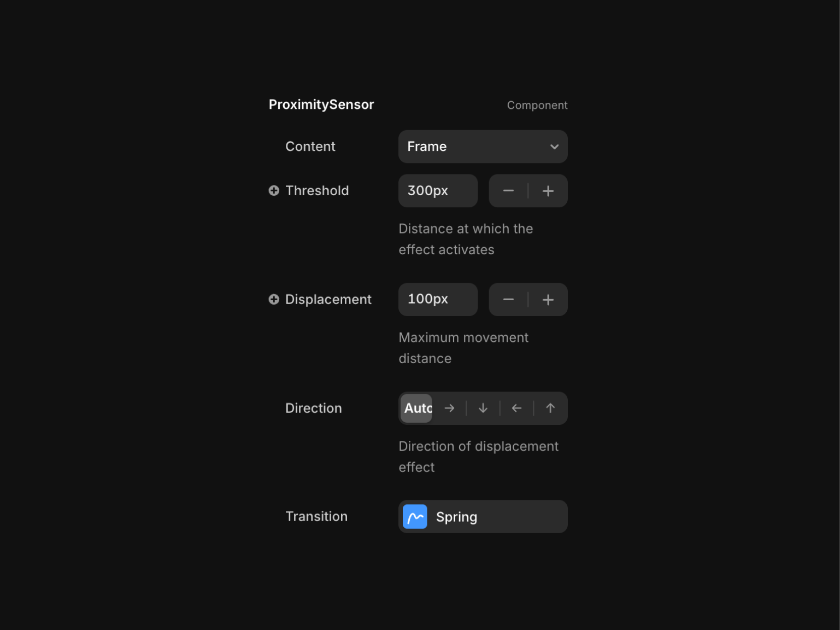Screen dimensions: 840x630
Task: Decrease the Threshold value
Action: click(x=508, y=191)
